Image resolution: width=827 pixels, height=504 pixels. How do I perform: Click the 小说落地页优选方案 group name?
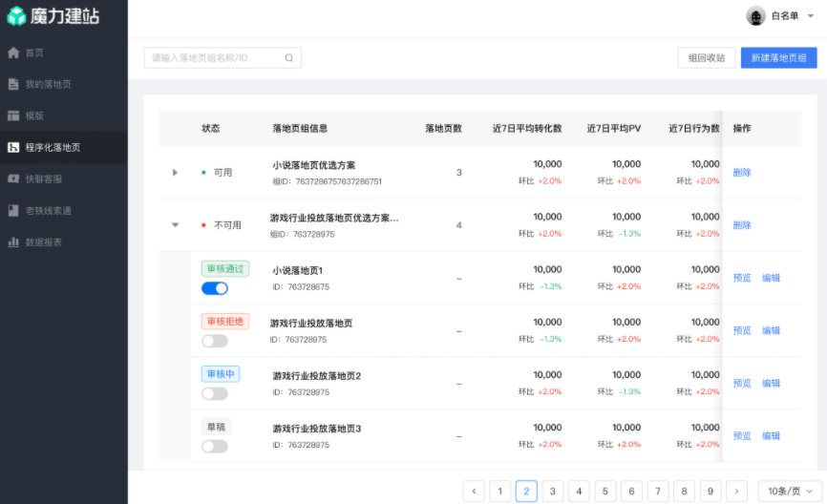click(314, 165)
